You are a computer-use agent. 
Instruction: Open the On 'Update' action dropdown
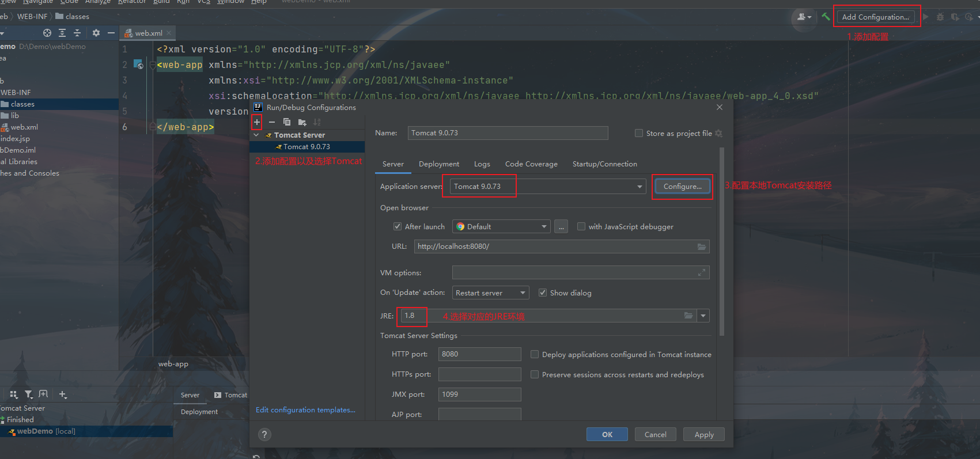(490, 293)
